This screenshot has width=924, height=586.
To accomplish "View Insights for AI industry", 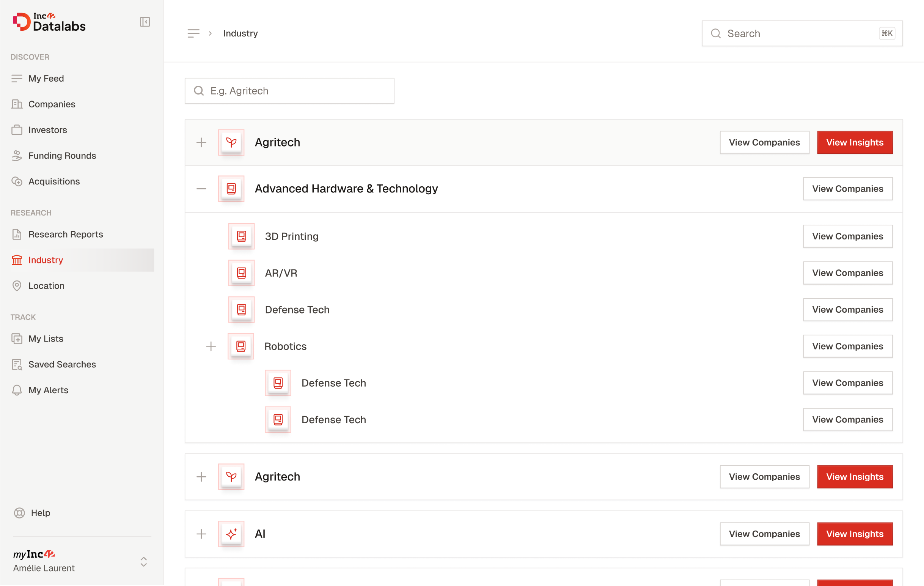I will [x=854, y=534].
